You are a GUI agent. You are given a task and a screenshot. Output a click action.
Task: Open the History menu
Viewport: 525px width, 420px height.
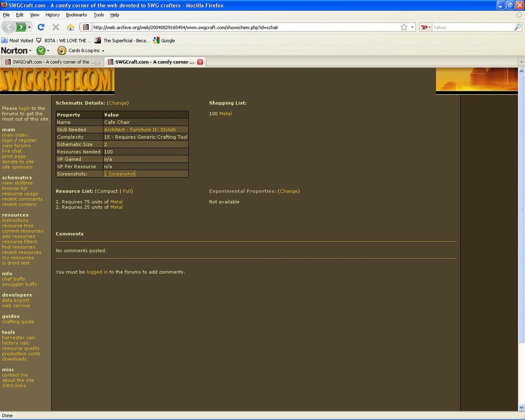[52, 15]
